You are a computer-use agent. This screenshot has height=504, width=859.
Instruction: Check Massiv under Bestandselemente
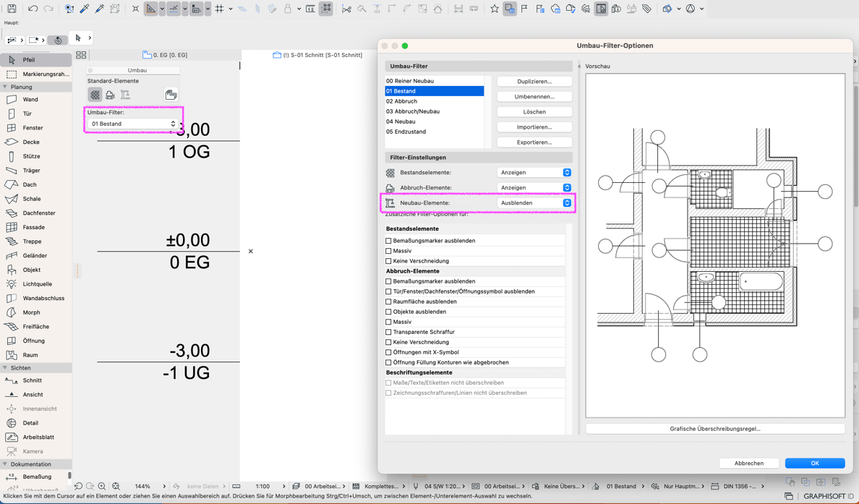pos(388,251)
